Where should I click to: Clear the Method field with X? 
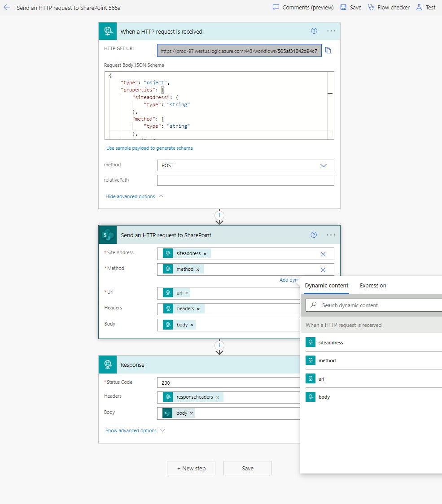(x=323, y=269)
